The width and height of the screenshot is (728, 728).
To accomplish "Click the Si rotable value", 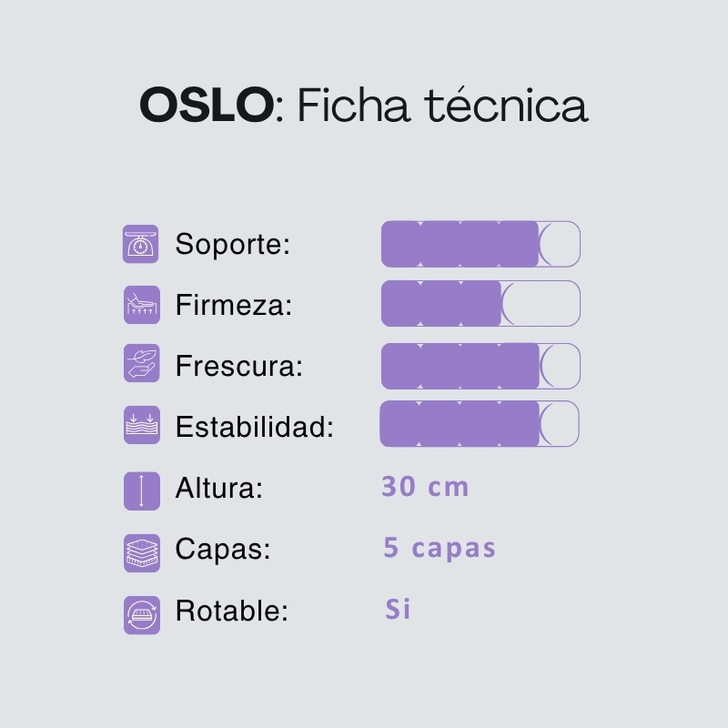I will click(x=398, y=609).
